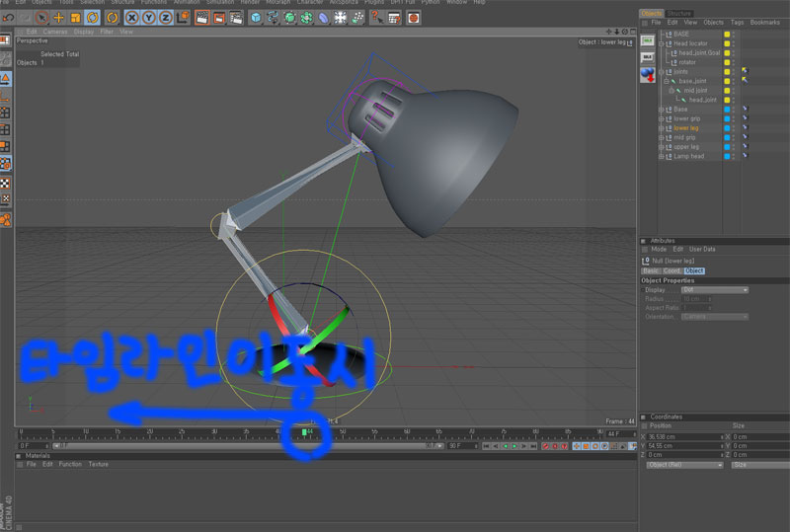Open the content browser sphere icon
The width and height of the screenshot is (790, 532).
pyautogui.click(x=414, y=18)
